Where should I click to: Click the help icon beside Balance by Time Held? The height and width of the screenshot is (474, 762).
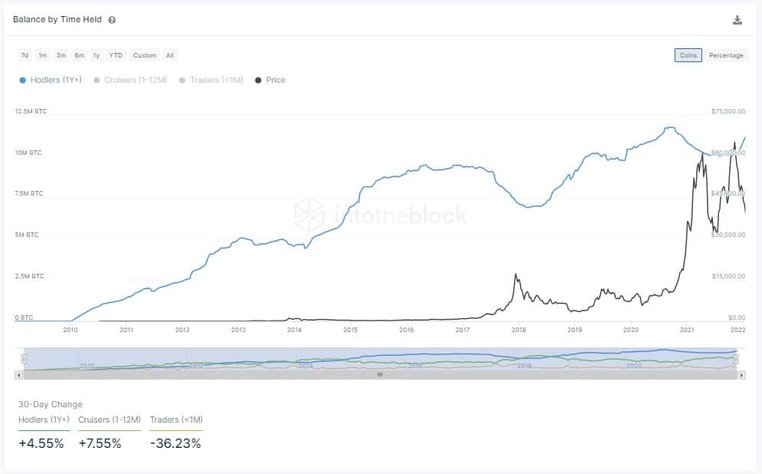tap(112, 20)
